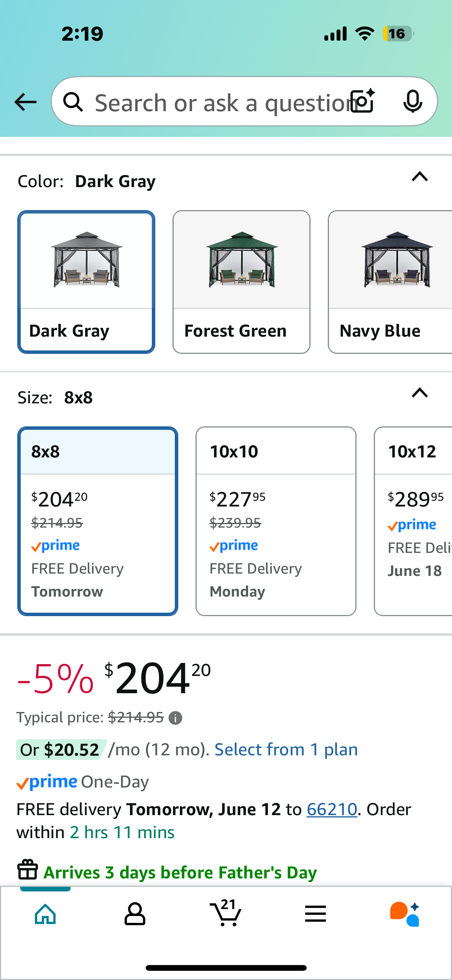Change delivery zip code 66210
Viewport: 452px width, 980px height.
tap(332, 809)
